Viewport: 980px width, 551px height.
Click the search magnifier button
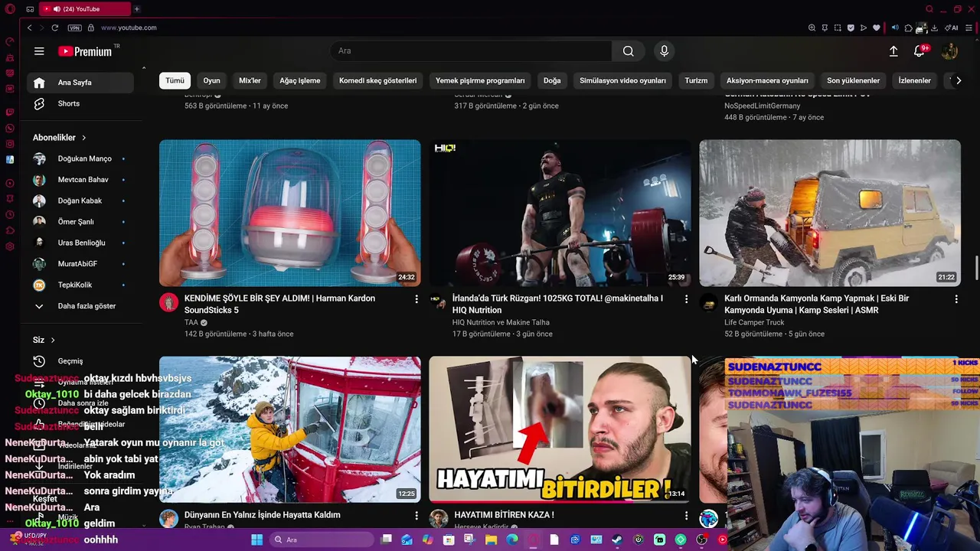click(628, 51)
